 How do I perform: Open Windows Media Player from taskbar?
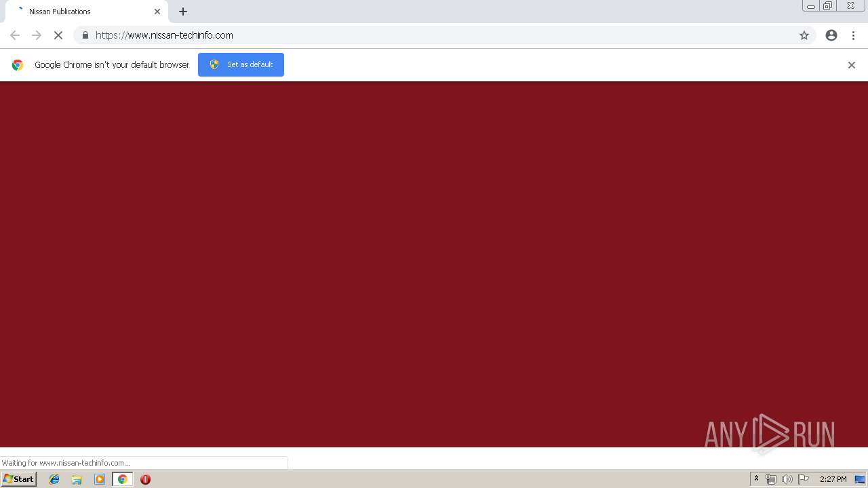coord(100,479)
